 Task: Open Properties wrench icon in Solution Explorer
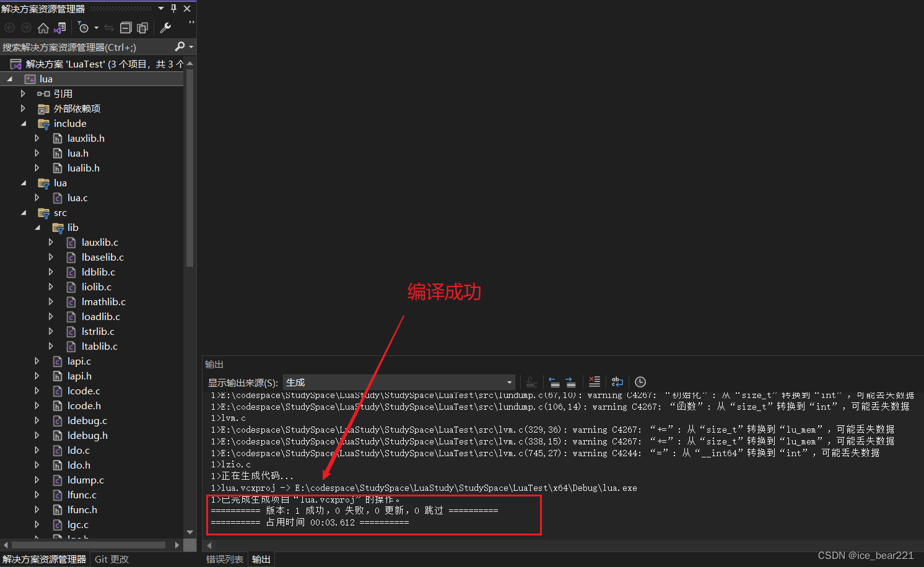click(165, 28)
